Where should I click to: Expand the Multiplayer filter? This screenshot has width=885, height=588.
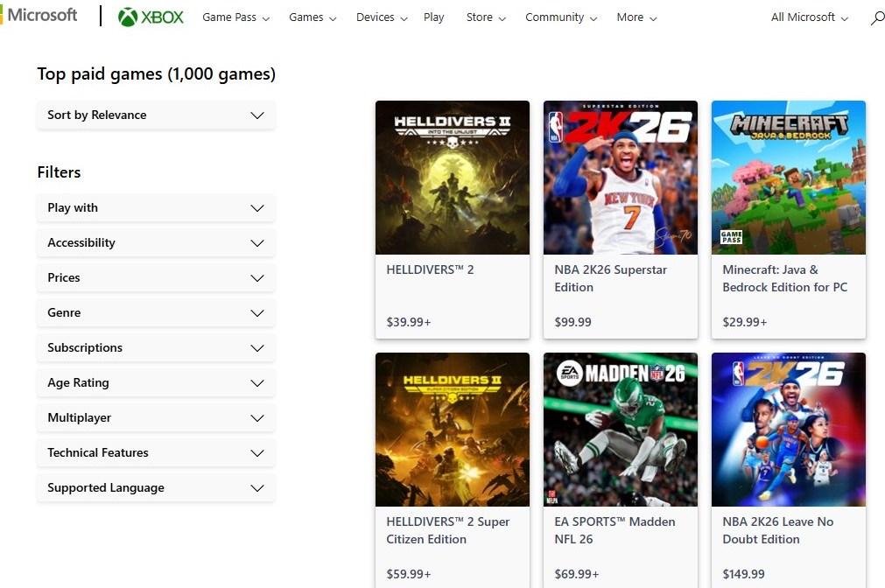pos(156,417)
